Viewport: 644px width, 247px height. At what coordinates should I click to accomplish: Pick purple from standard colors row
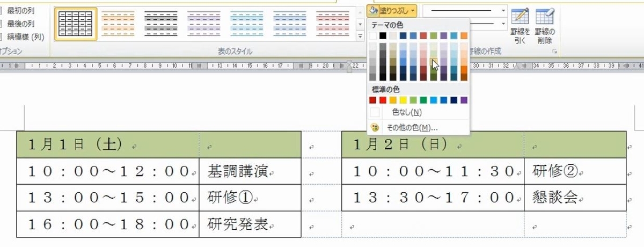[464, 100]
